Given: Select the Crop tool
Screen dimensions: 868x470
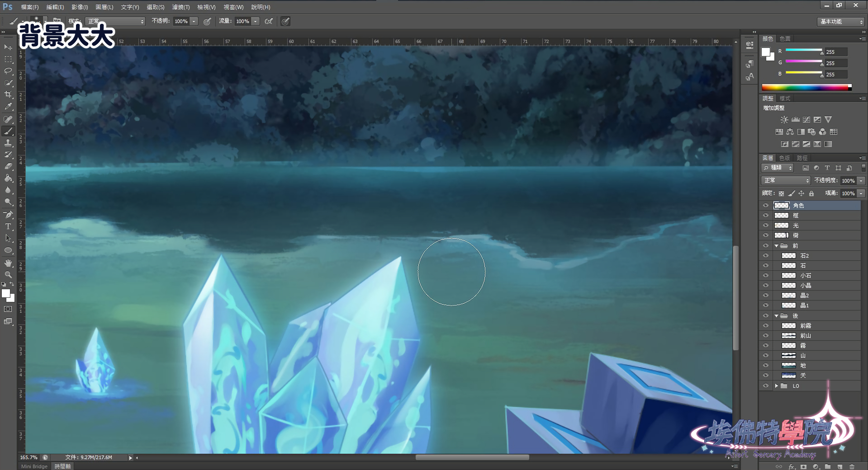Looking at the screenshot, I should click(8, 94).
